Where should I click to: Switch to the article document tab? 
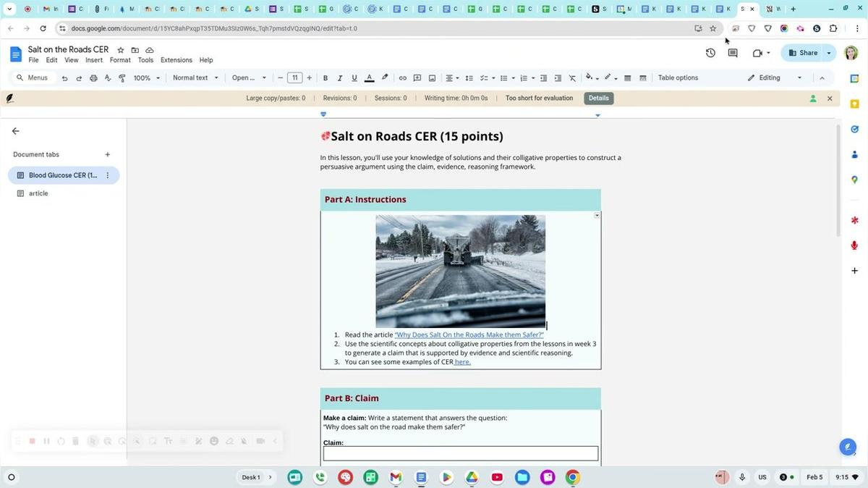(x=38, y=193)
